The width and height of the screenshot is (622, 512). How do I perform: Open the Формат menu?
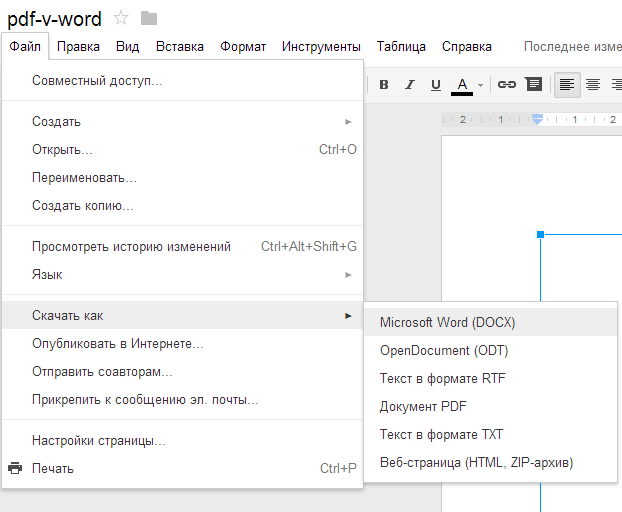pos(243,46)
